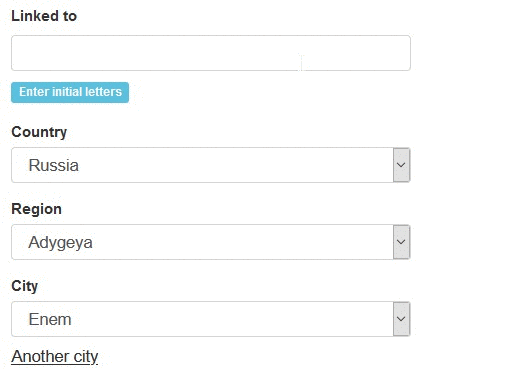Screen dimensions: 518x375
Task: Open the City combo box showing Enem
Action: [x=211, y=319]
